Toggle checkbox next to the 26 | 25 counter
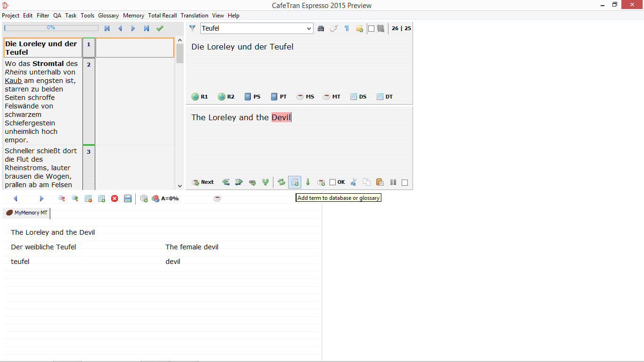This screenshot has width=644, height=362. (x=372, y=28)
